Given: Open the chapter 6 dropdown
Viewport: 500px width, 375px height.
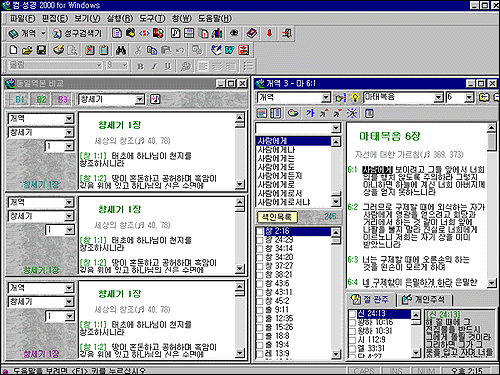Looking at the screenshot, I should click(469, 97).
